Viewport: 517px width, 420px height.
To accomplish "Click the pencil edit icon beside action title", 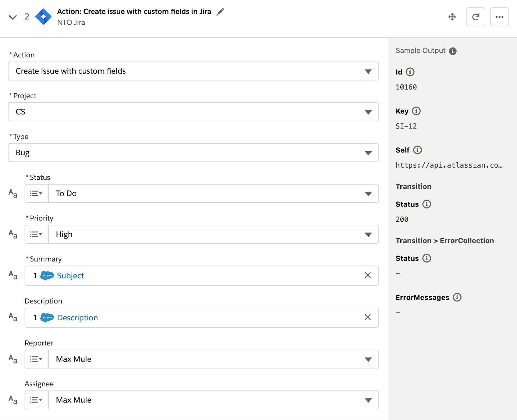I will coord(220,12).
